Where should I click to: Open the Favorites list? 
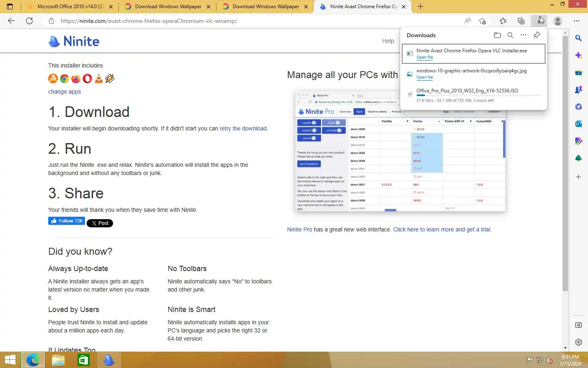pos(503,21)
